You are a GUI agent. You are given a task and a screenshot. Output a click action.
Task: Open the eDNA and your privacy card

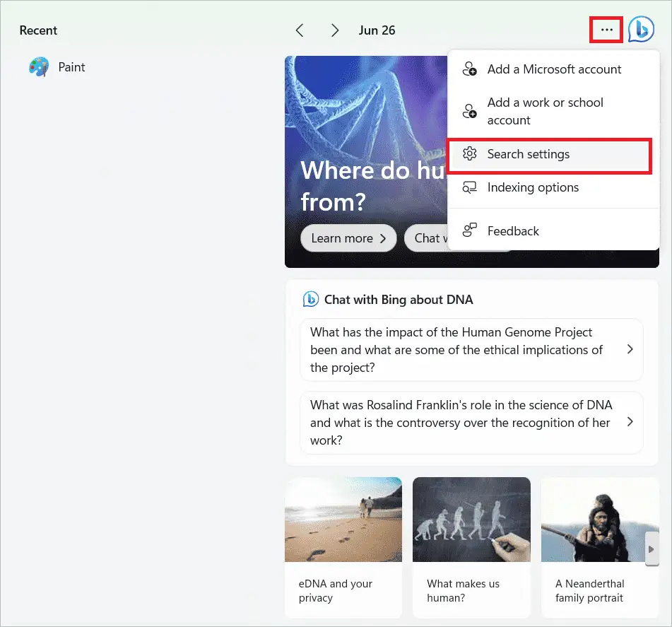343,547
